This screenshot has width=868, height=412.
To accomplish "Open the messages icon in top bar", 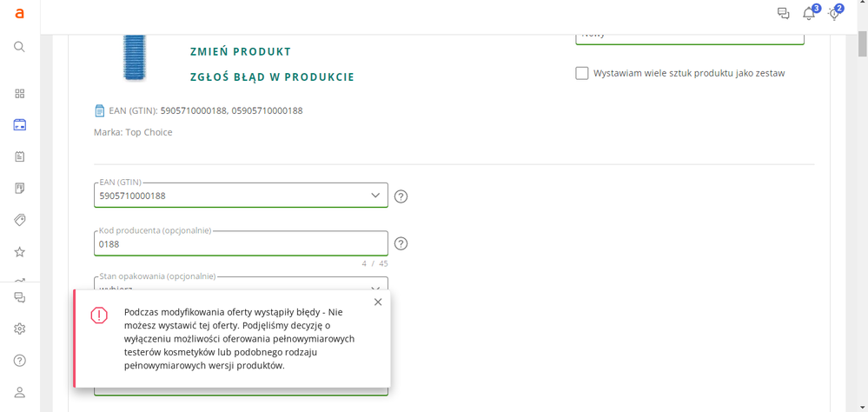I will [783, 13].
